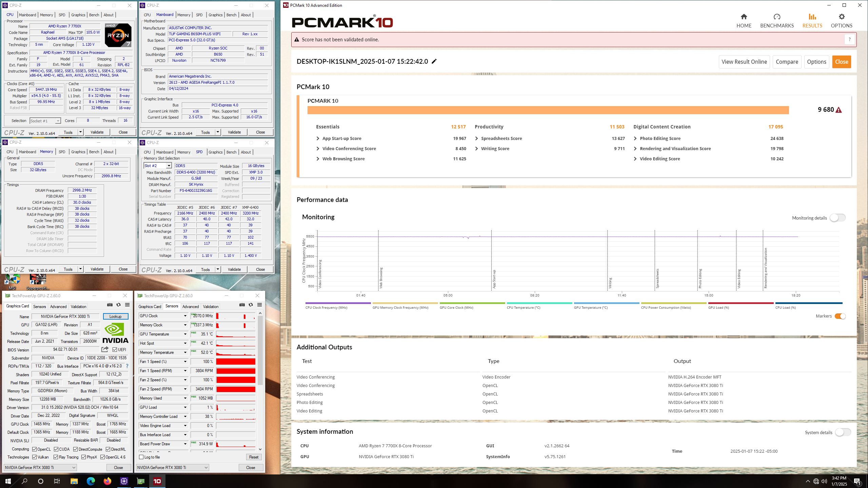The height and width of the screenshot is (488, 868).
Task: Switch to CPU-Z from the taskbar
Action: click(x=124, y=481)
